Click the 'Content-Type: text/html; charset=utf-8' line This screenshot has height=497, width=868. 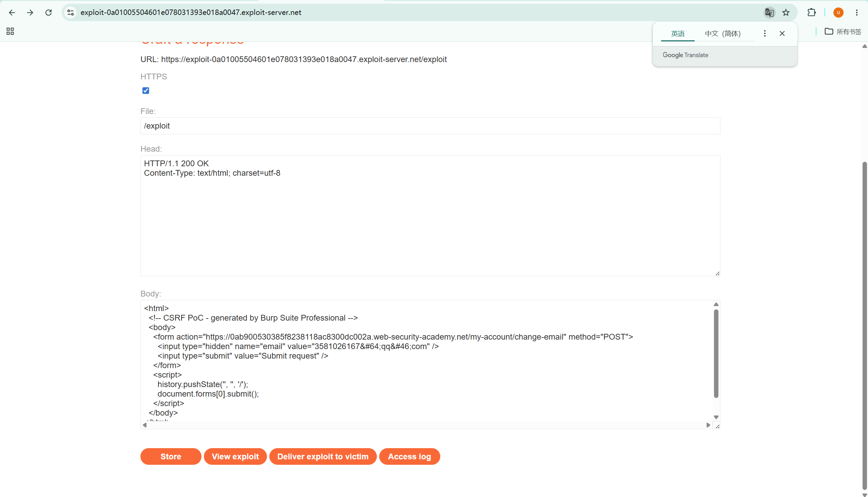pos(212,173)
